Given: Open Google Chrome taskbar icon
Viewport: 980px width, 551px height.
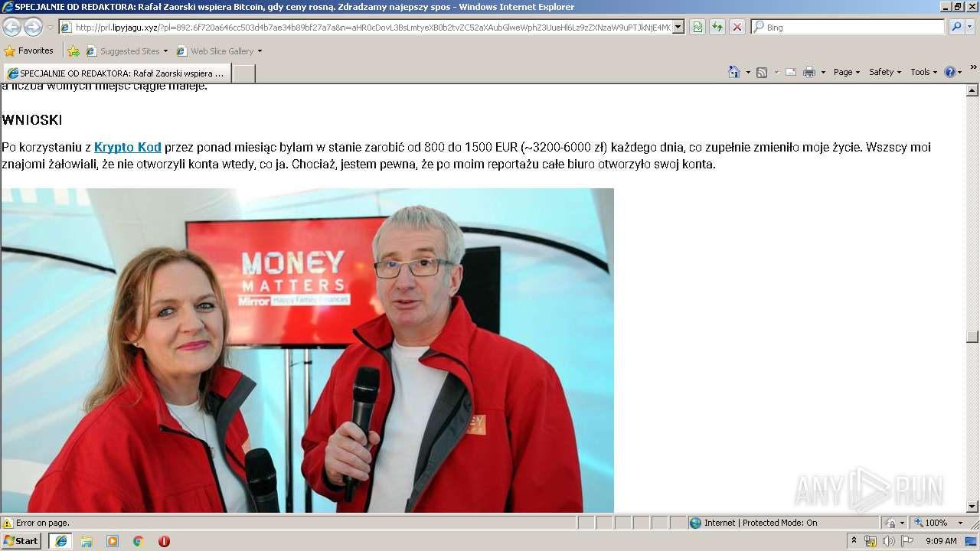Looking at the screenshot, I should [x=139, y=541].
